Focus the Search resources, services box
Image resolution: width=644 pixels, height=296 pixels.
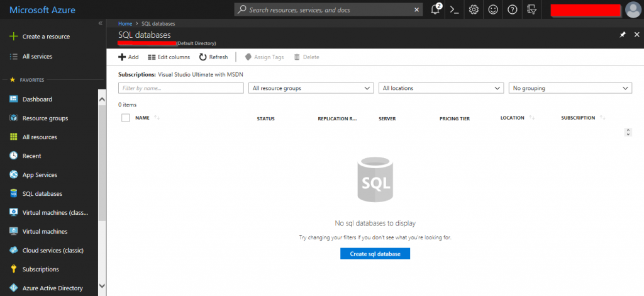pos(328,10)
